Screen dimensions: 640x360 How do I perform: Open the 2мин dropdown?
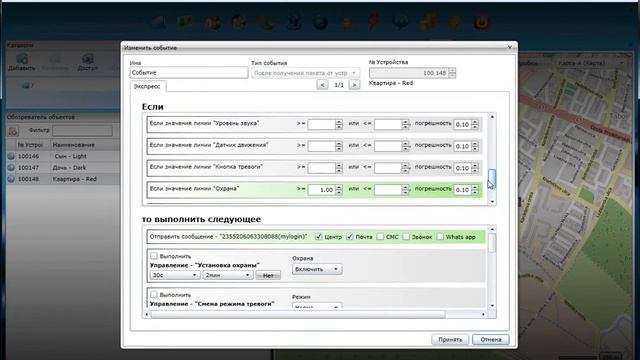(x=227, y=276)
